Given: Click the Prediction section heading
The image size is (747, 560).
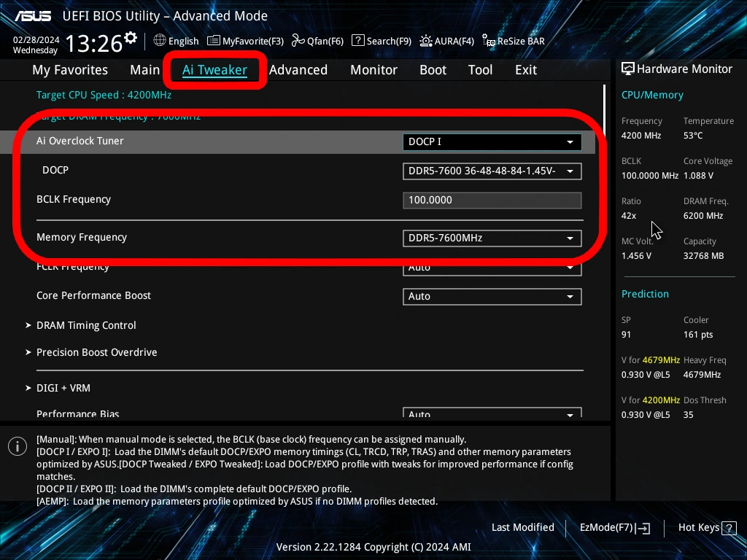Looking at the screenshot, I should (645, 294).
